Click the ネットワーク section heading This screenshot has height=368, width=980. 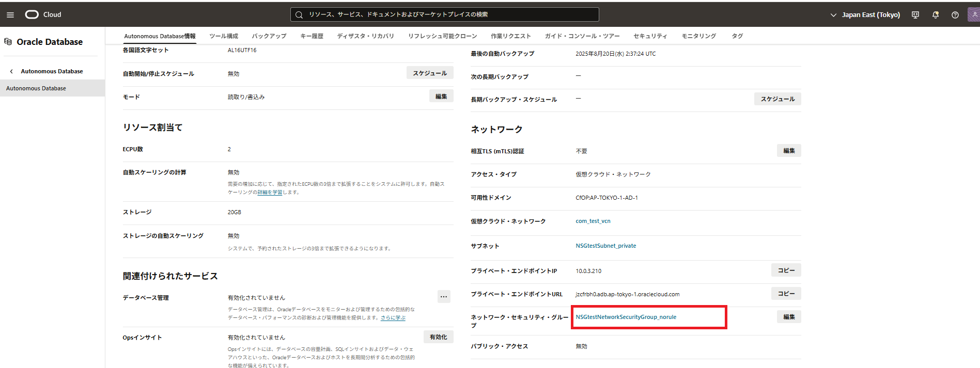click(496, 130)
